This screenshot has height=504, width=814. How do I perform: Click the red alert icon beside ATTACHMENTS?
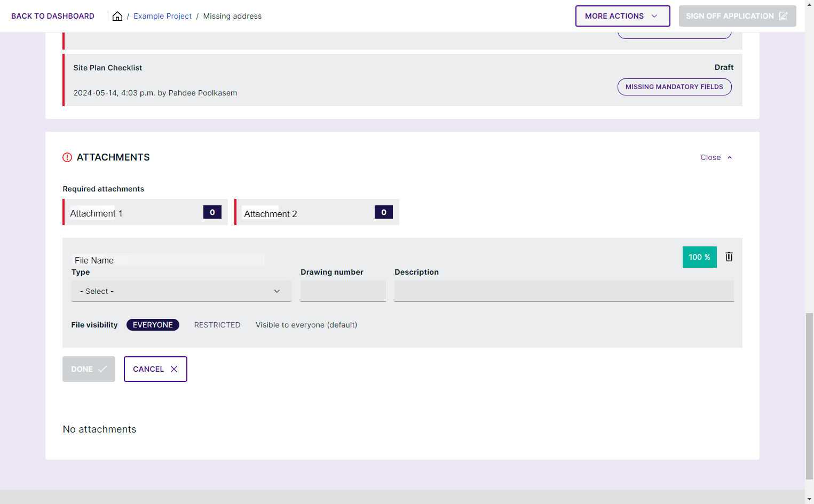[x=67, y=157]
